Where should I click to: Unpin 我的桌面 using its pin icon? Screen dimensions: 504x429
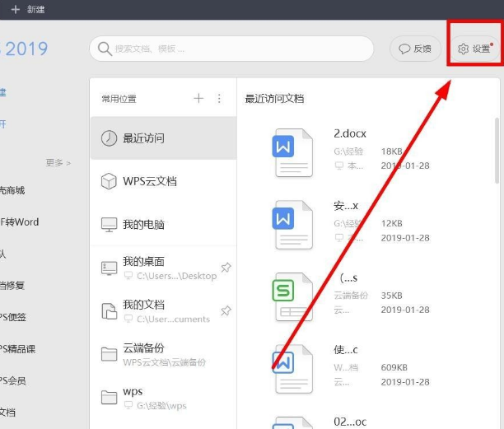point(226,268)
